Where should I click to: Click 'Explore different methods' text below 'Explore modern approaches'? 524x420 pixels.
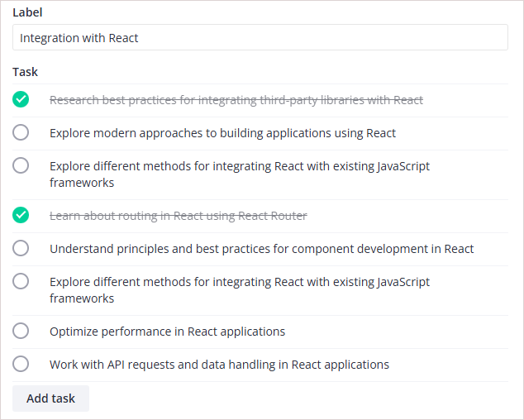pyautogui.click(x=240, y=174)
